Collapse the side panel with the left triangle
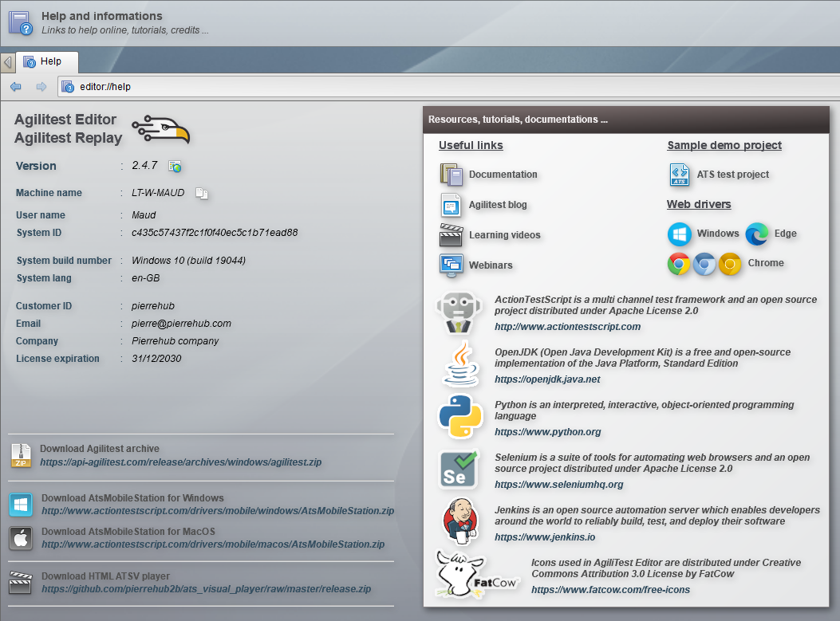Screen dimensions: 840x621 [x=7, y=63]
